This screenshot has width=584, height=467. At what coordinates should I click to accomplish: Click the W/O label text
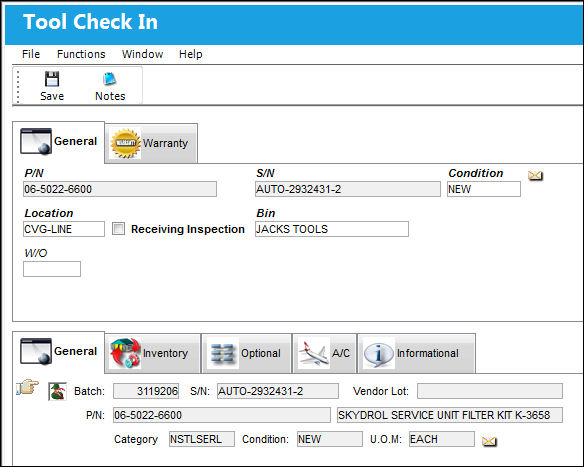coord(36,253)
